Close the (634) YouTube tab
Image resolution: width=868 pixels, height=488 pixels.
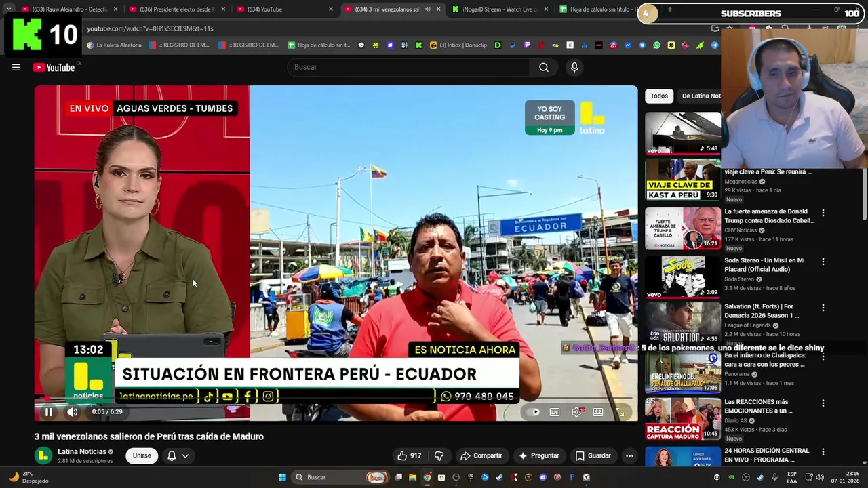point(331,9)
